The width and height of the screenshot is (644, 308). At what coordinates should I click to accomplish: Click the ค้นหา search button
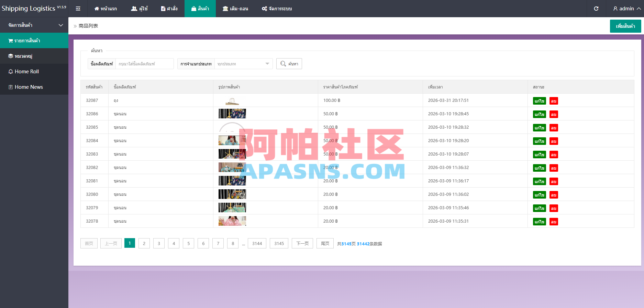289,64
